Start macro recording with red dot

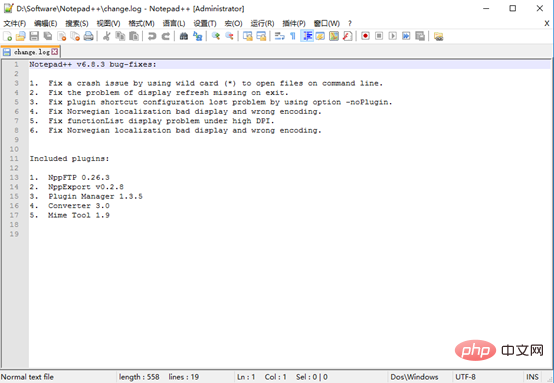click(x=365, y=36)
